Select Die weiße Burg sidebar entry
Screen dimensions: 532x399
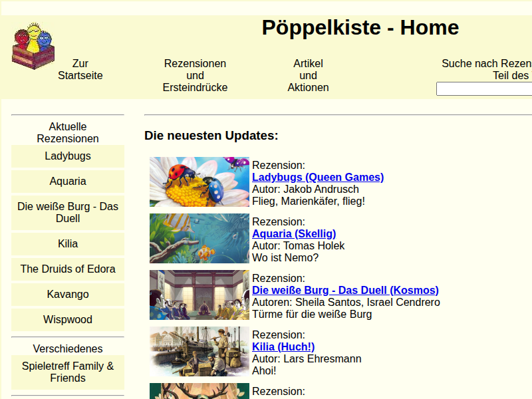click(68, 213)
